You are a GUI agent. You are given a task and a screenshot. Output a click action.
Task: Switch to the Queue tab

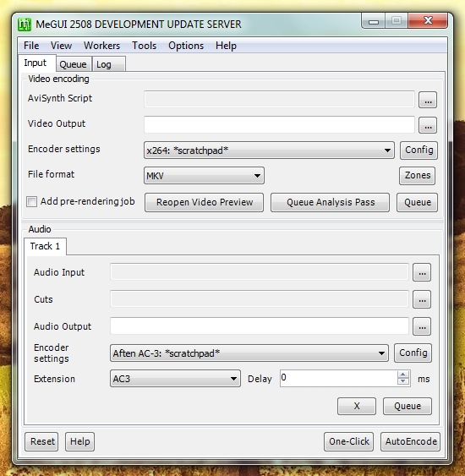tap(74, 64)
